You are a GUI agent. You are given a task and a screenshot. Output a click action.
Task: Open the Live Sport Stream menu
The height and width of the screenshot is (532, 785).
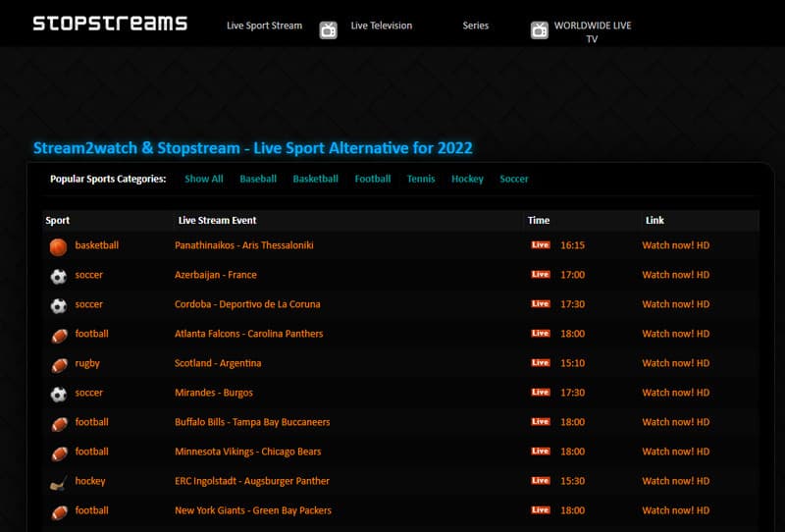coord(264,26)
